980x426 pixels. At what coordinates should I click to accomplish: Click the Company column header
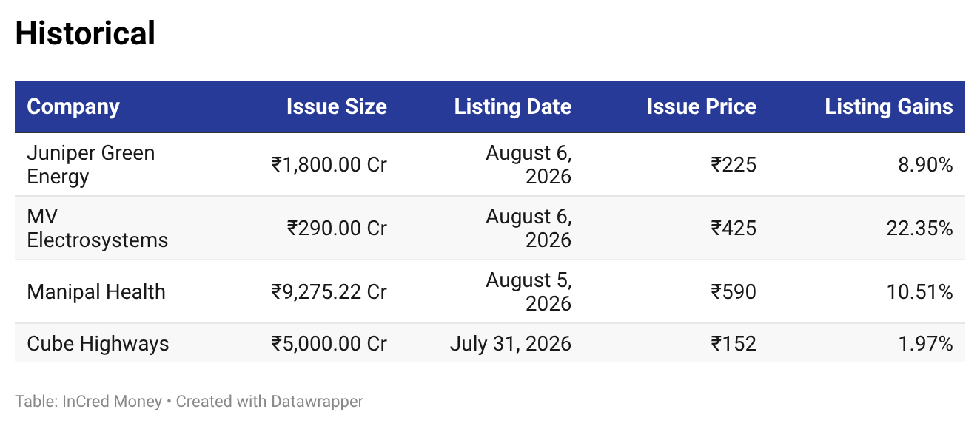click(x=73, y=106)
